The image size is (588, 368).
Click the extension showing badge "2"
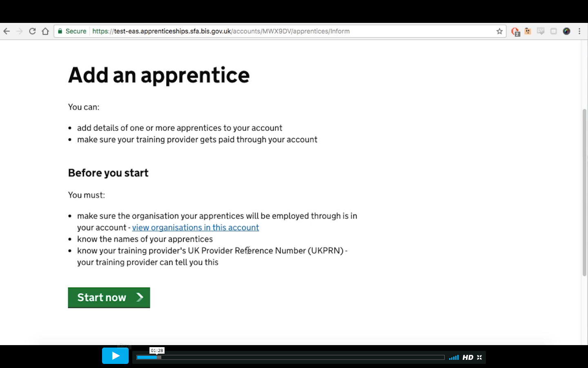(515, 31)
